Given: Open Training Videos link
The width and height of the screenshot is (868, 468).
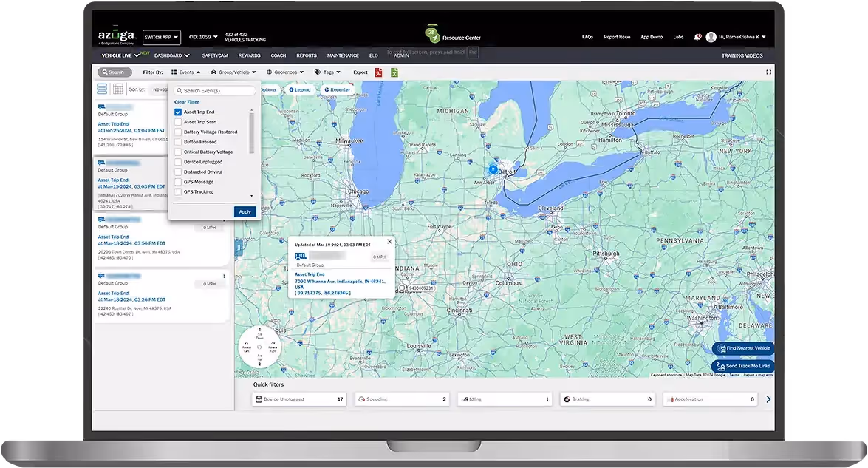Looking at the screenshot, I should [742, 55].
